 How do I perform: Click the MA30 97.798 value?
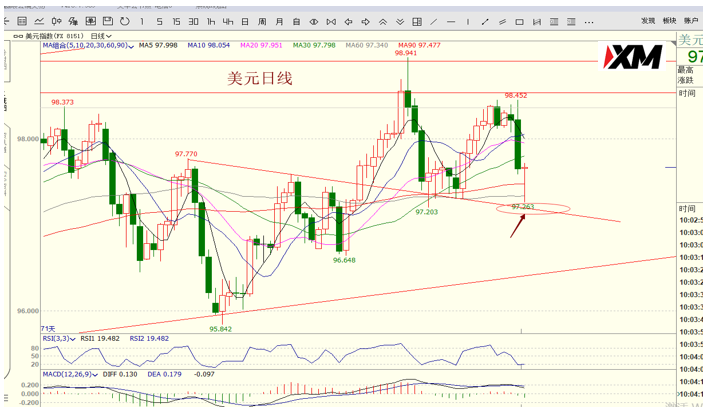click(314, 45)
